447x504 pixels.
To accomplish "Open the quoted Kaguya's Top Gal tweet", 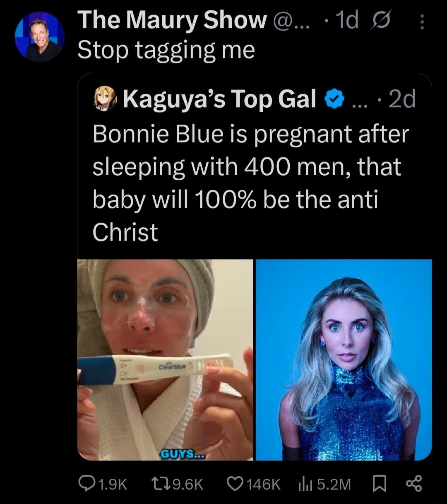I will tap(248, 182).
